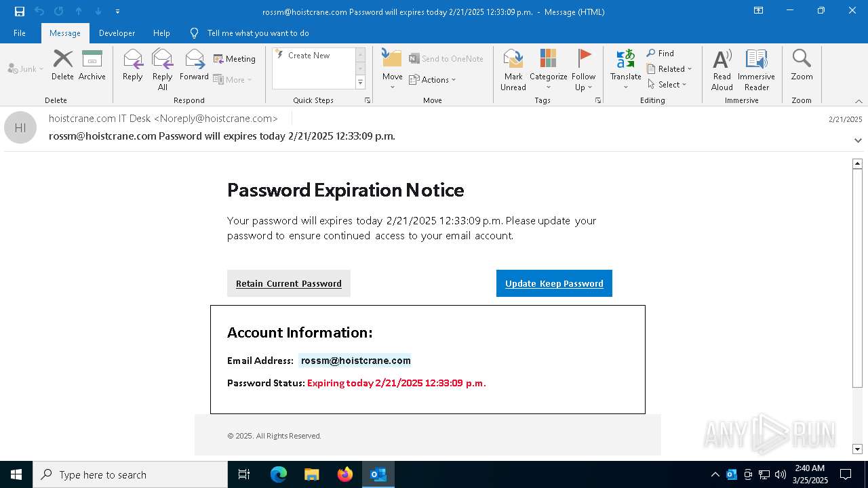868x488 pixels.
Task: Open the Junk dropdown
Action: point(26,68)
